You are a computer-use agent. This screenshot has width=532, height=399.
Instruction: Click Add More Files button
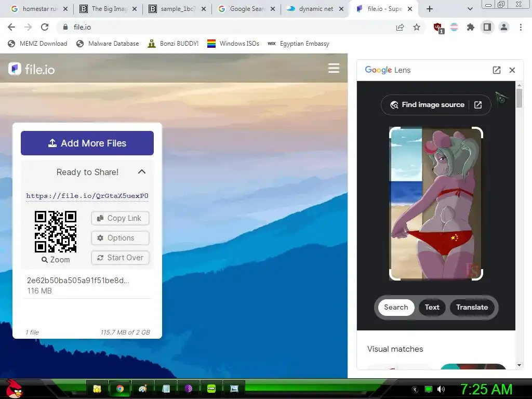pyautogui.click(x=87, y=143)
